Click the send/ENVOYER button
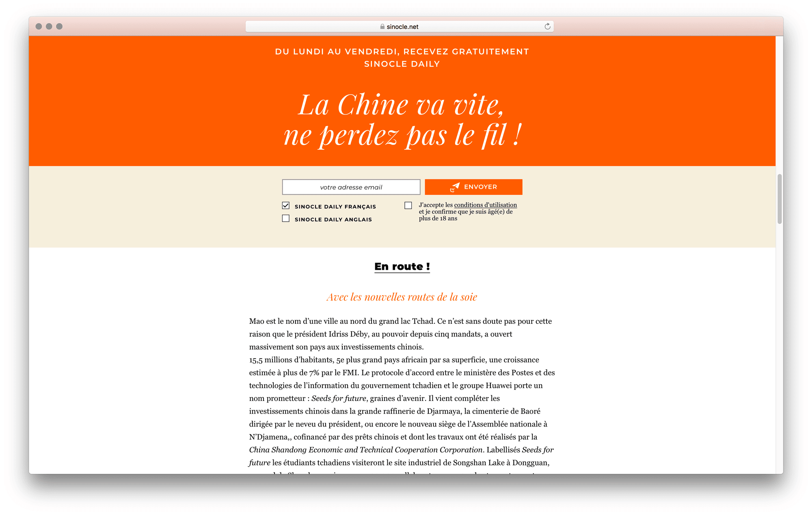The height and width of the screenshot is (515, 812). [x=473, y=187]
